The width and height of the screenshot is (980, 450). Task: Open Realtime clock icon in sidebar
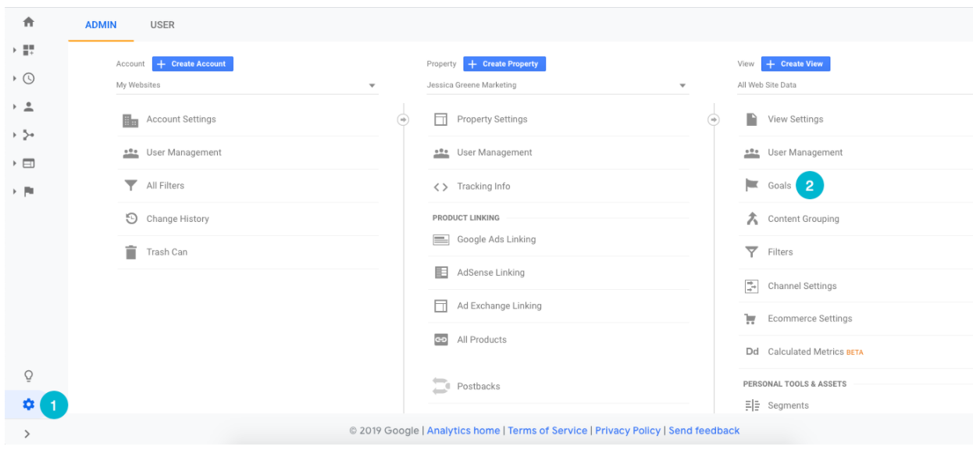[x=29, y=78]
